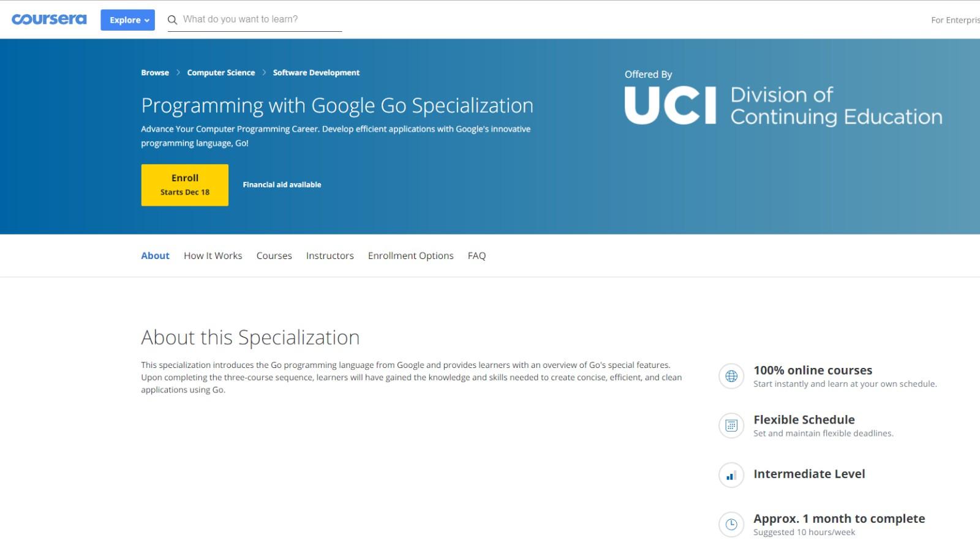Open the FAQ section tab
Screen dimensions: 980x551
(477, 255)
